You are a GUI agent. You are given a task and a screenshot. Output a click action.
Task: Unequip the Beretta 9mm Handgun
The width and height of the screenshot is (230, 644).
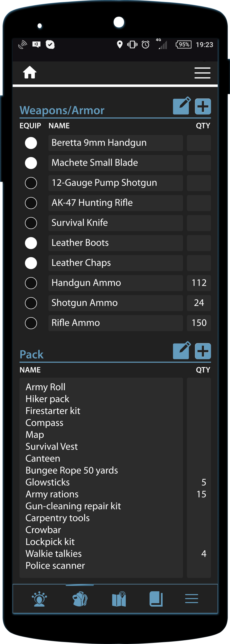31,143
